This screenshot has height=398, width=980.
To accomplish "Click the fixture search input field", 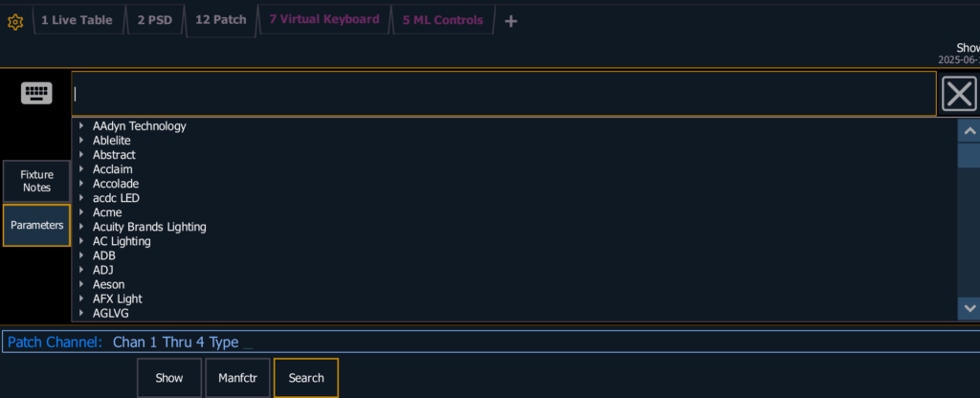I will coord(503,94).
